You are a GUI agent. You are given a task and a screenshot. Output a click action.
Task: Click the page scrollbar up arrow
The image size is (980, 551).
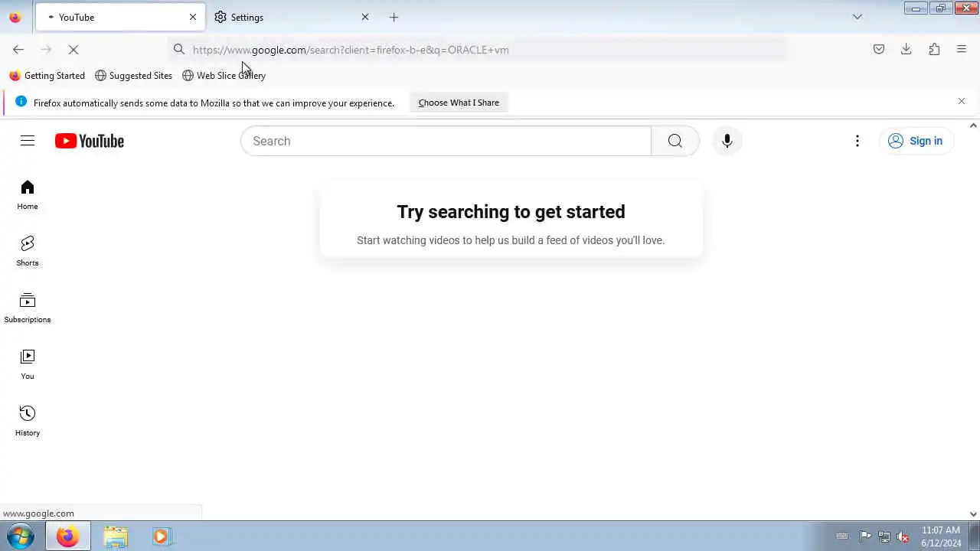(973, 126)
